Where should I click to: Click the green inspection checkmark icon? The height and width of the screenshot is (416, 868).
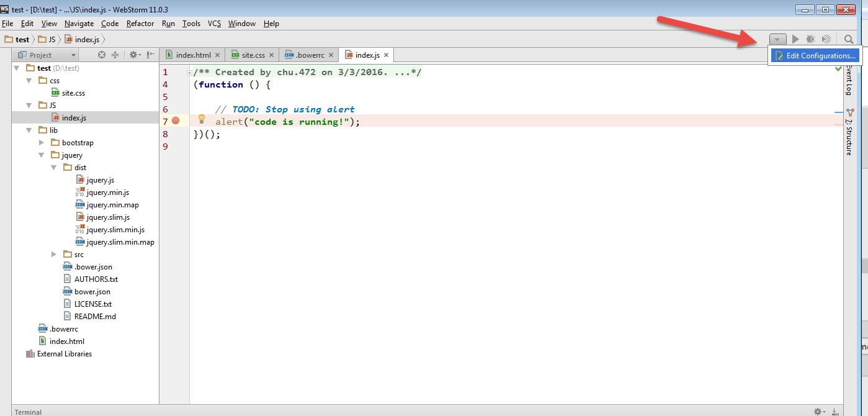click(839, 68)
